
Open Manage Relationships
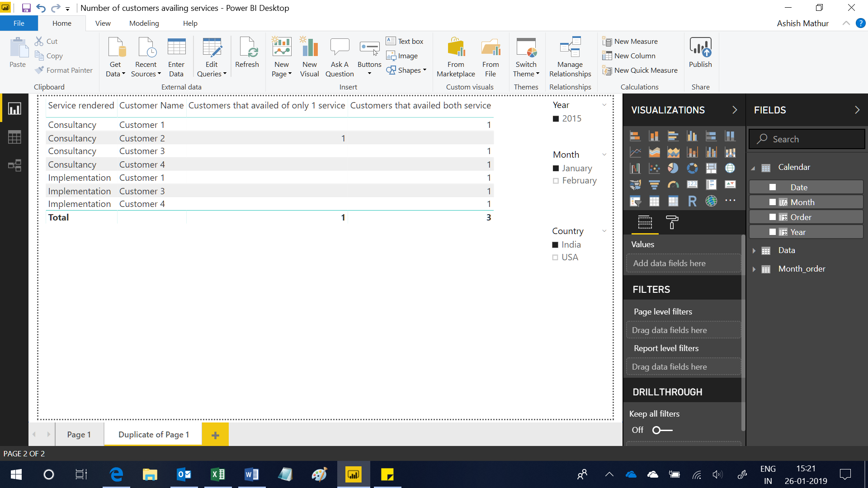pyautogui.click(x=570, y=57)
